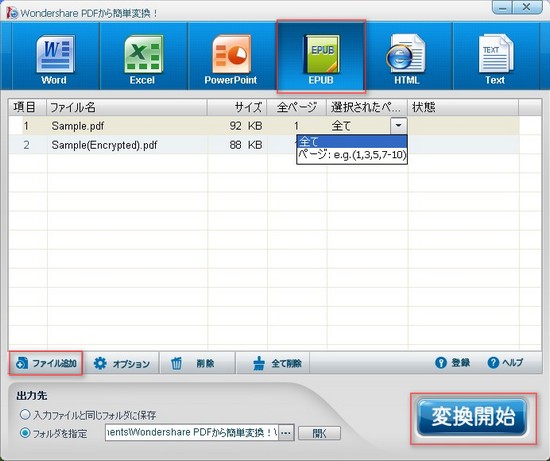Choose HTML conversion format

click(x=408, y=55)
